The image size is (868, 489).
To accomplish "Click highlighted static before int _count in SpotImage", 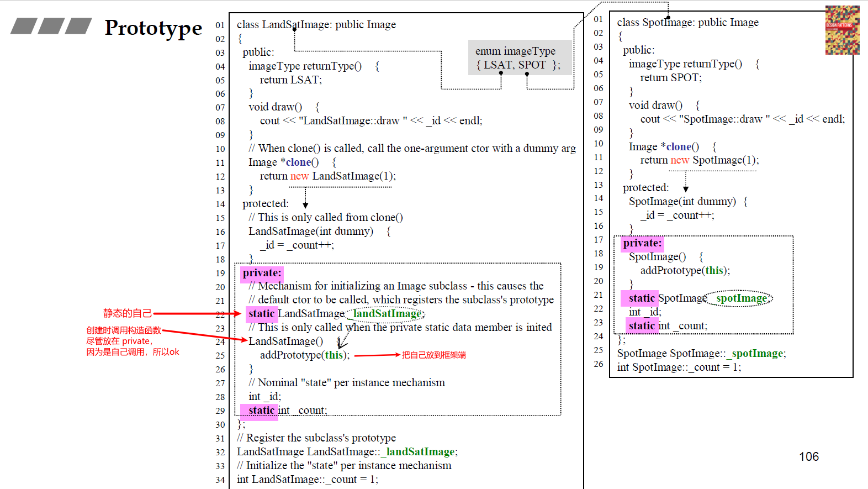I will pos(641,326).
